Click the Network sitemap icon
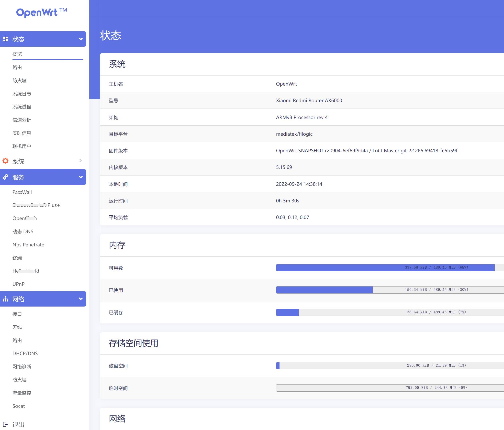Viewport: 504px width, 430px height. (x=5, y=299)
